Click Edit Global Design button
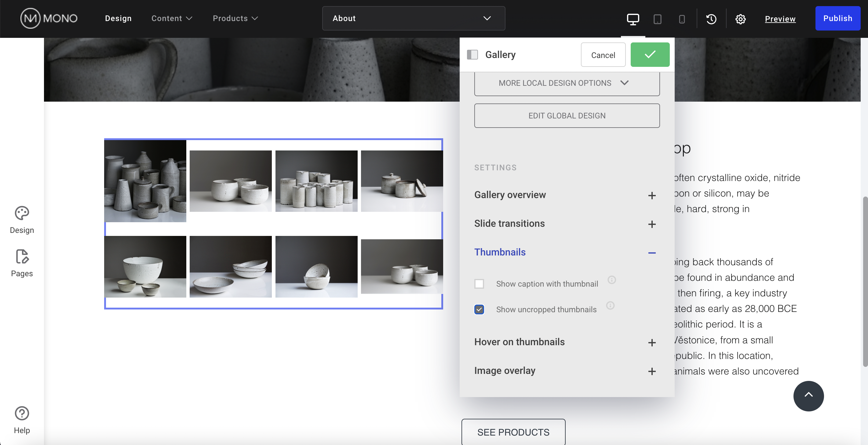 (567, 115)
